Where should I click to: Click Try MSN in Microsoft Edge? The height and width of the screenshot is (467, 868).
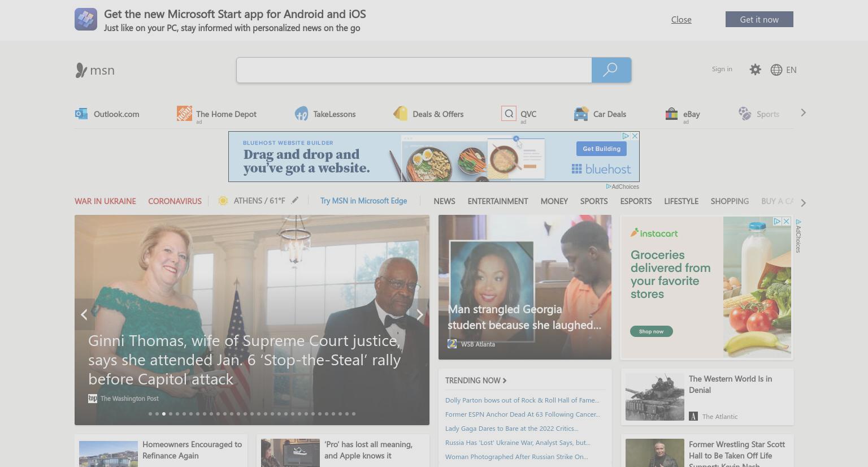[363, 201]
